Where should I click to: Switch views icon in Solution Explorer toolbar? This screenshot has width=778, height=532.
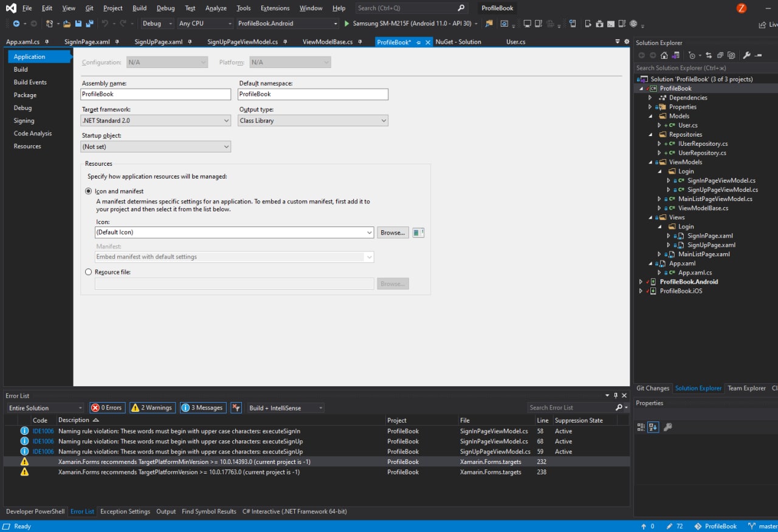[675, 55]
